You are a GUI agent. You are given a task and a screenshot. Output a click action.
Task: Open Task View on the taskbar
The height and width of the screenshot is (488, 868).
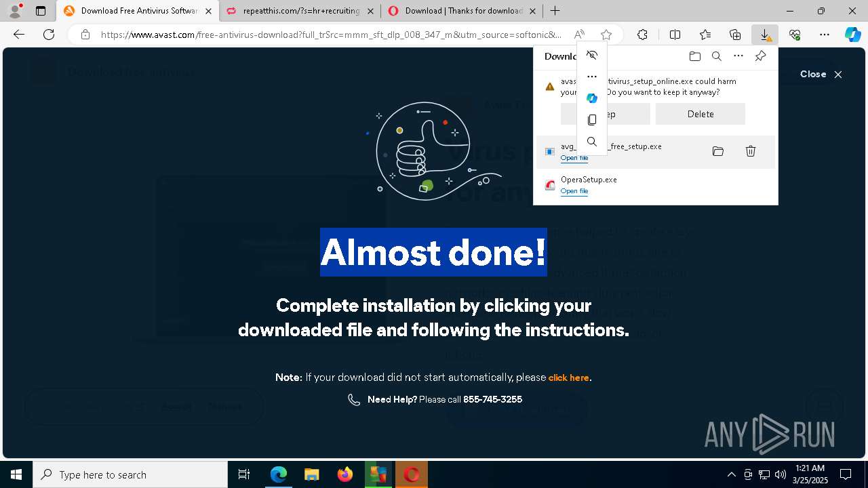coord(244,474)
